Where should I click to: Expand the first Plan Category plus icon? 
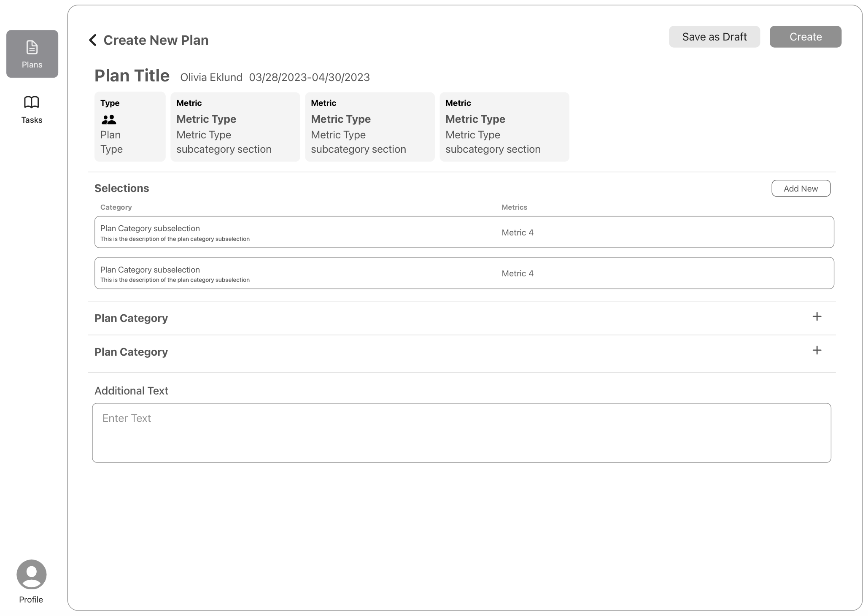coord(817,316)
